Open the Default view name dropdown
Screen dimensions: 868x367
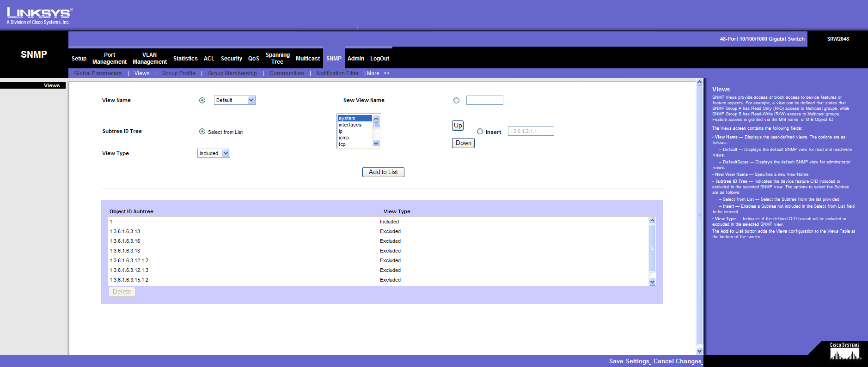coord(234,101)
